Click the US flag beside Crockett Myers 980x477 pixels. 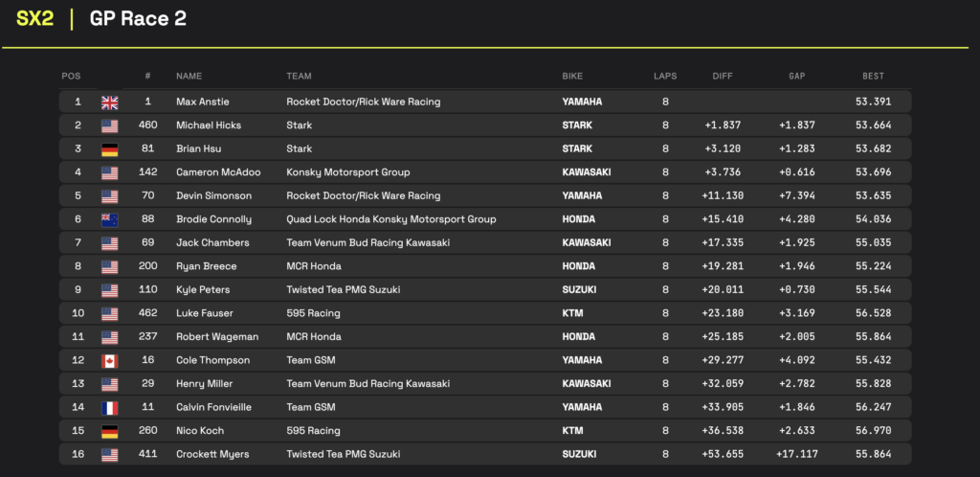point(109,455)
